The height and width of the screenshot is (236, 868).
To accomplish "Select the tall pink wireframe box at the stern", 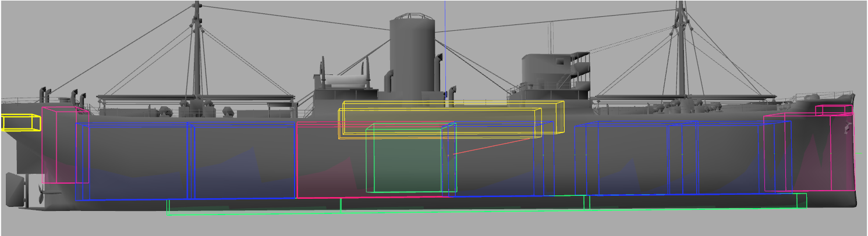I will pyautogui.click(x=65, y=145).
